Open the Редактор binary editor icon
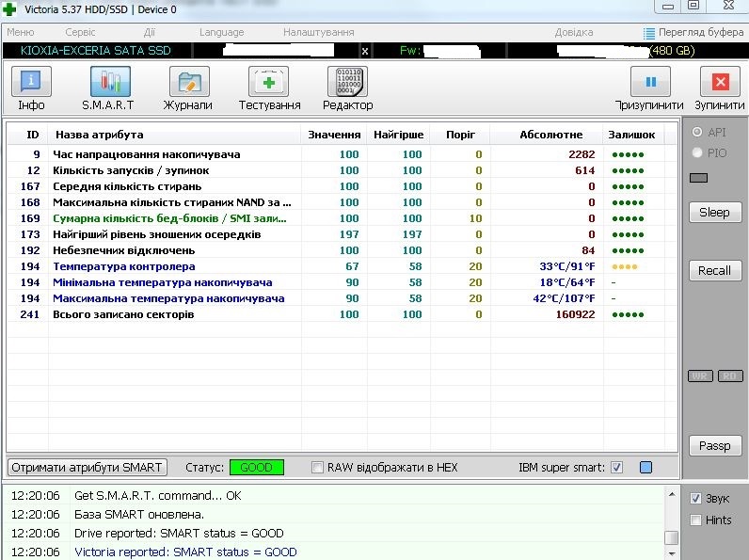The height and width of the screenshot is (560, 749). (348, 82)
